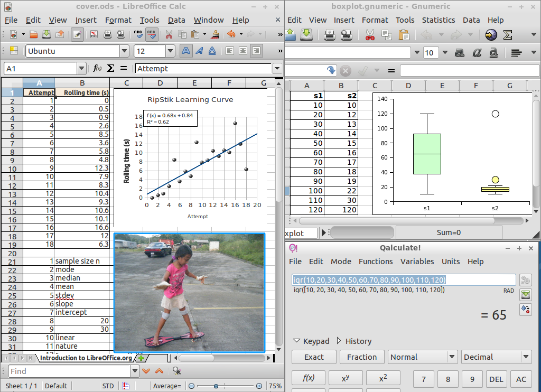
Task: Toggle AutoSpellcheck in Calc
Action: pos(151,34)
